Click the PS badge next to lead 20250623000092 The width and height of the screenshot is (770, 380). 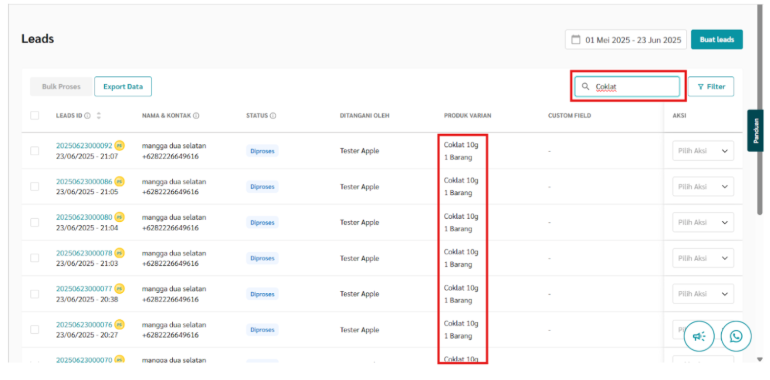point(119,145)
